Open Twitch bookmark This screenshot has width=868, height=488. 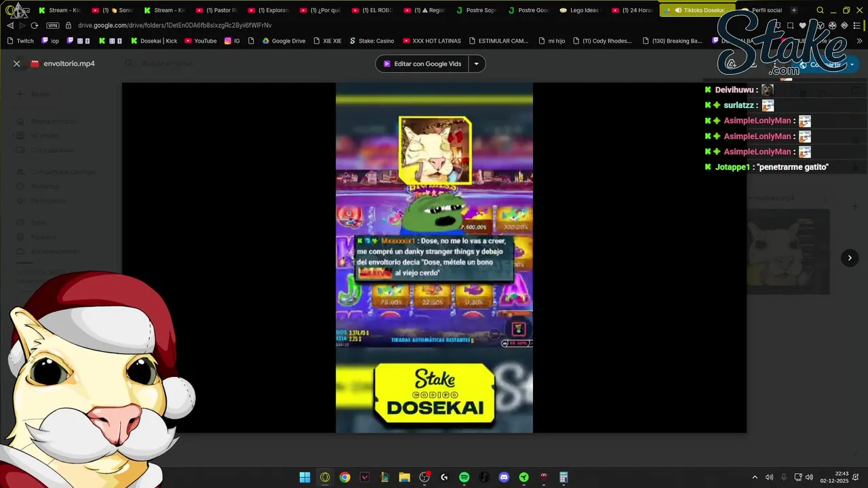(20, 41)
